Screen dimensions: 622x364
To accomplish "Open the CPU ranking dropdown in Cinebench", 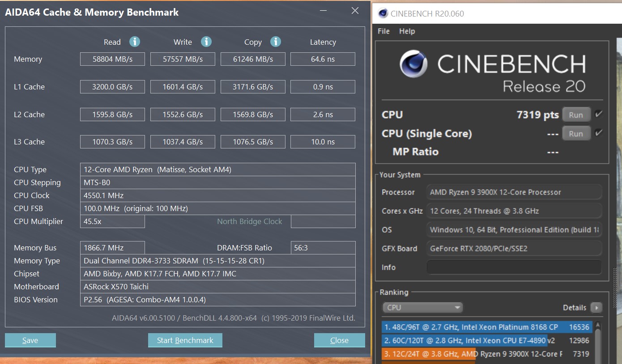I will coord(422,308).
